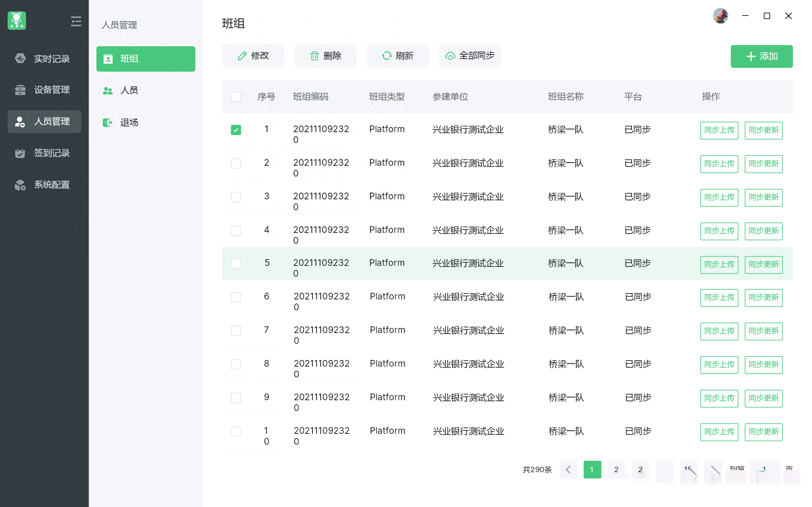Select the 班组 submenu tab
812x507 pixels.
(x=145, y=59)
